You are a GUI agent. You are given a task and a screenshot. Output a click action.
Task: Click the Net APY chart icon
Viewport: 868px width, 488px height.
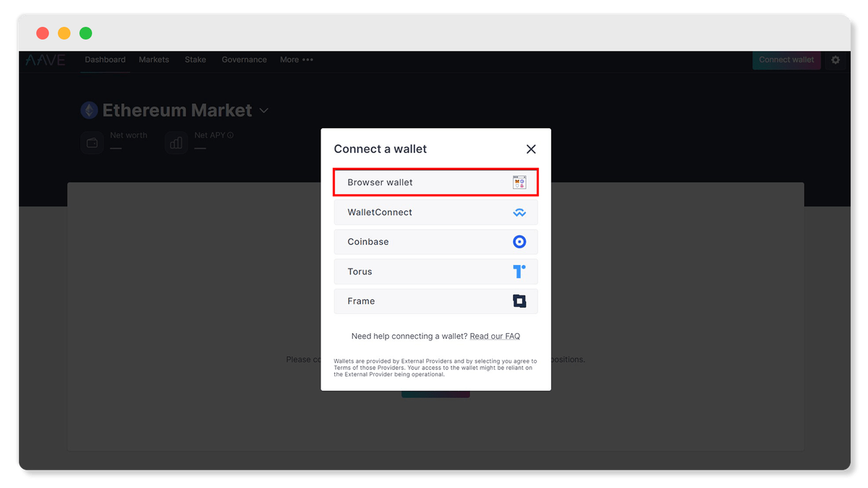pyautogui.click(x=176, y=143)
